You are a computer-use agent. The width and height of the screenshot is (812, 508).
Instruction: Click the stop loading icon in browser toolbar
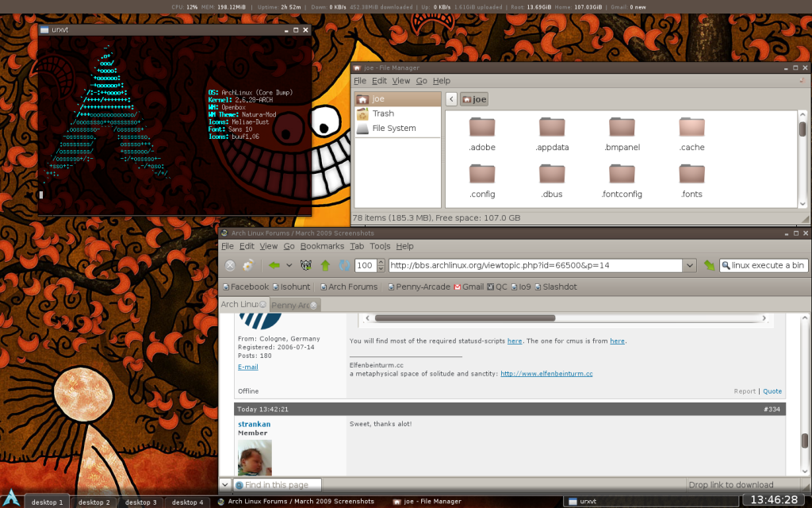coord(229,265)
